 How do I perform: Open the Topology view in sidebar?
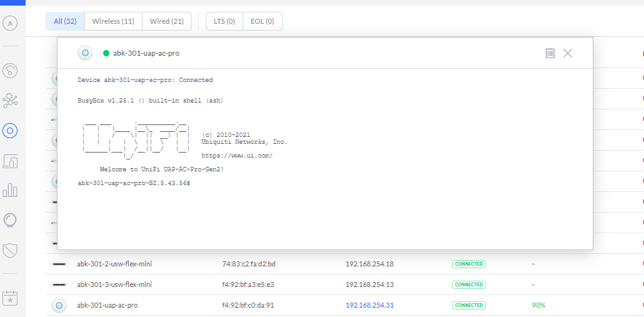[10, 100]
